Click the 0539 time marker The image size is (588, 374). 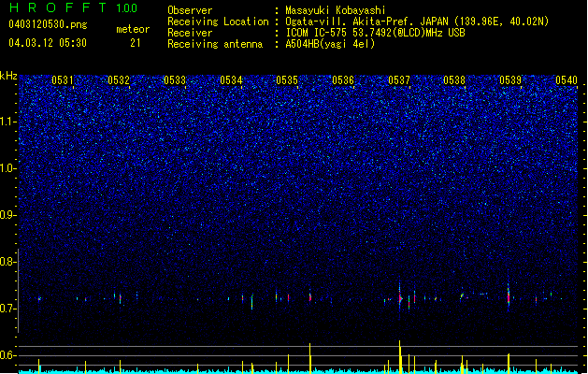[510, 80]
